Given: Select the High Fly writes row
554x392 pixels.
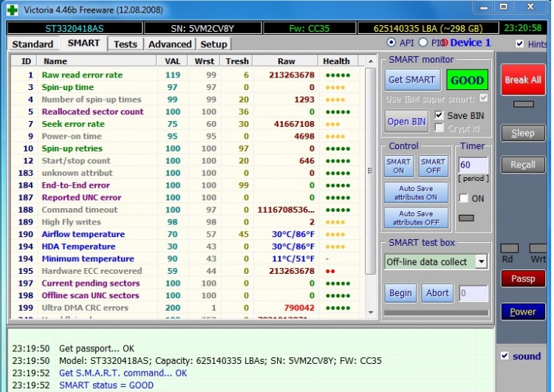Looking at the screenshot, I should point(188,222).
